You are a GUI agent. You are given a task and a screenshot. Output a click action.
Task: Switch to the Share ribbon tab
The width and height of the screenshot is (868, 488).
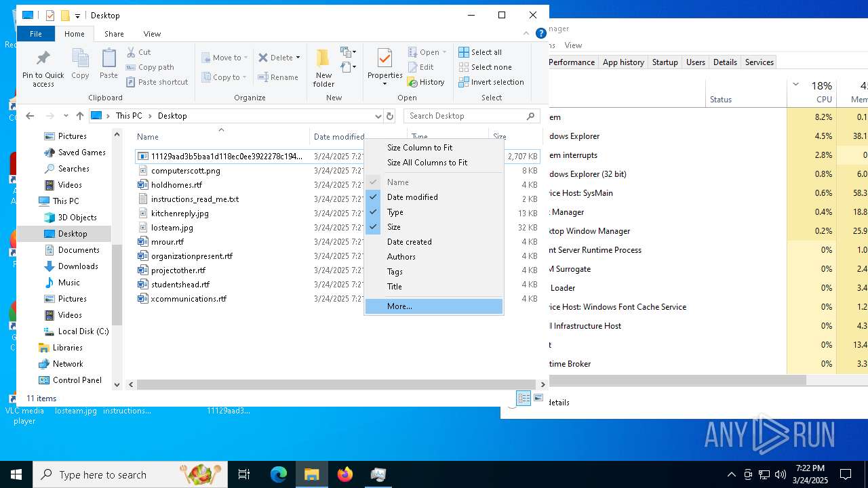tap(114, 34)
